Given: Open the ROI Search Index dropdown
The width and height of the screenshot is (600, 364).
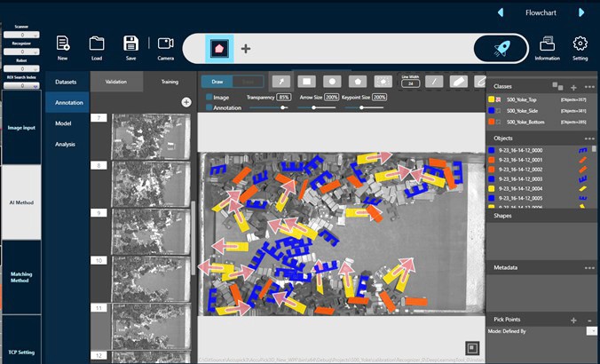Looking at the screenshot, I should pos(22,85).
